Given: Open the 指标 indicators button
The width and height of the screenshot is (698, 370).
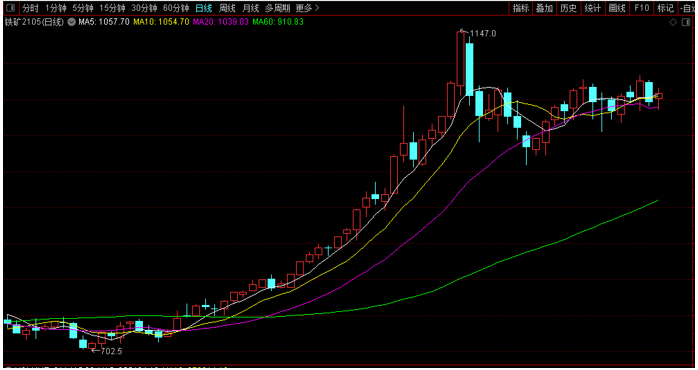Looking at the screenshot, I should tap(520, 8).
